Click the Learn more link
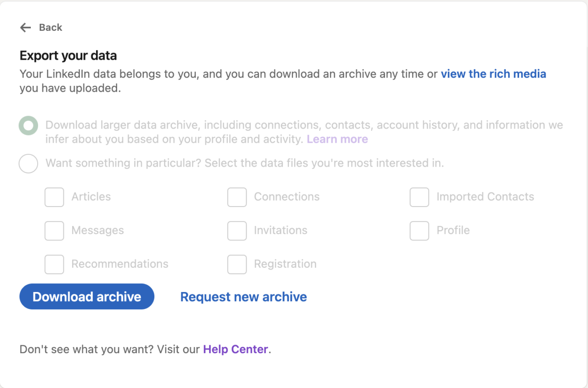 pos(337,139)
